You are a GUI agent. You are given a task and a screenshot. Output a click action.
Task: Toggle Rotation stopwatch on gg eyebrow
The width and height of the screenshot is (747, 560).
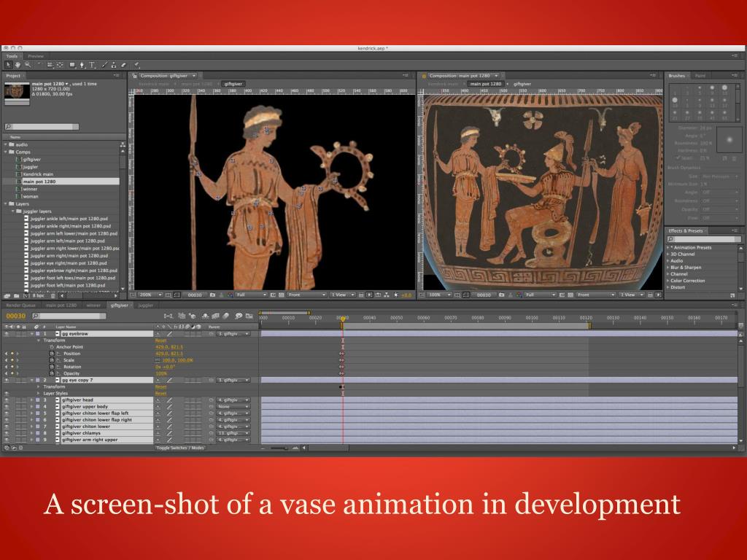(52, 367)
